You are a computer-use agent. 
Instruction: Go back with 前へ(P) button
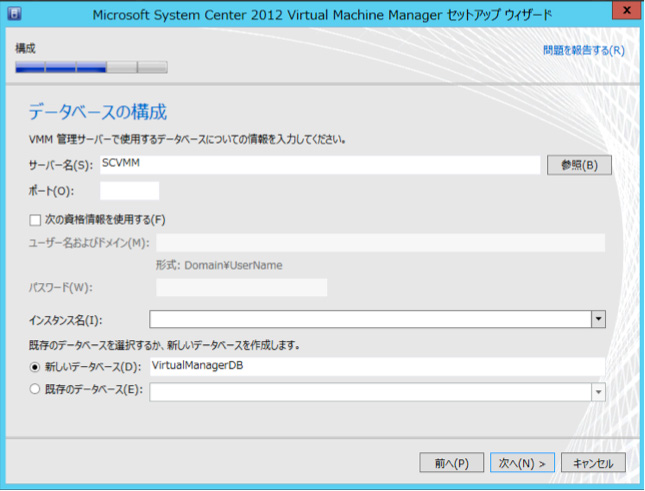(452, 463)
